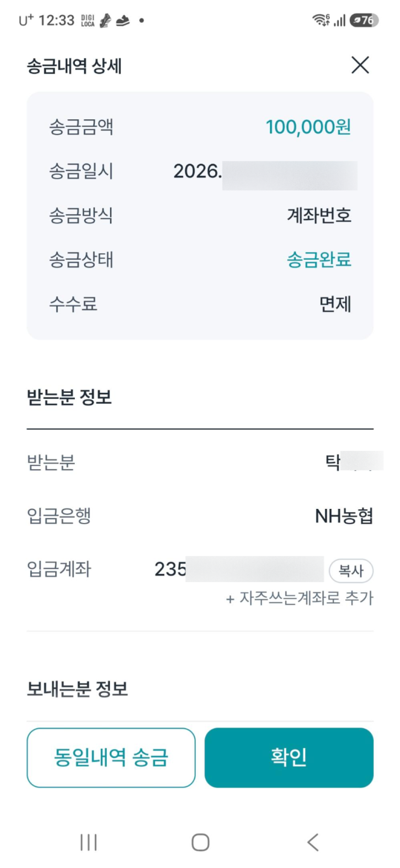Tap the battery indicator showing 76
This screenshot has height=868, width=400.
click(x=364, y=20)
